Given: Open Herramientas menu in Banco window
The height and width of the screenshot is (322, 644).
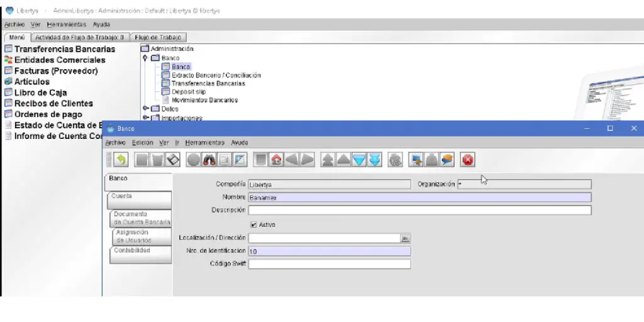Looking at the screenshot, I should [x=204, y=143].
